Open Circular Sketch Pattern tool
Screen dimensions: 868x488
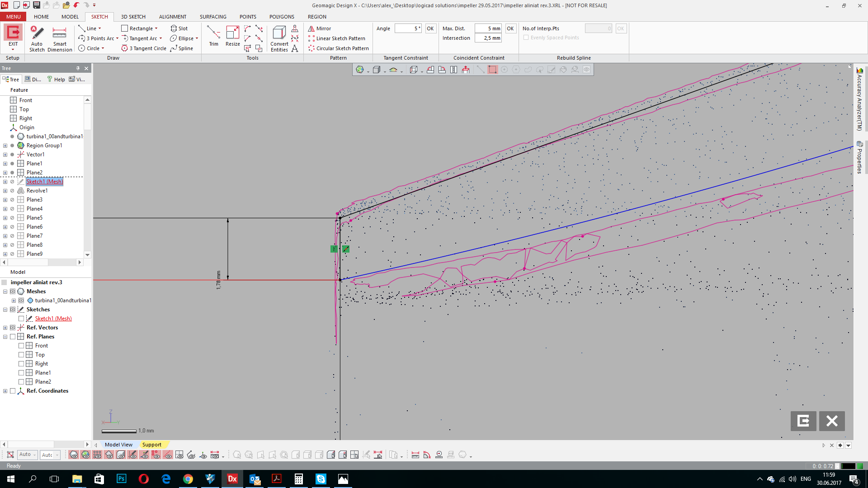point(339,48)
